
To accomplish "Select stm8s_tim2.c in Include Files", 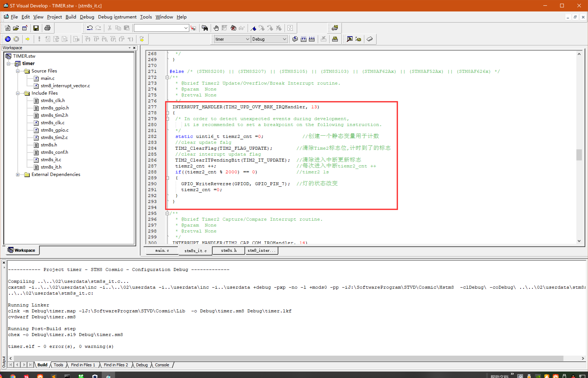I will tap(54, 138).
